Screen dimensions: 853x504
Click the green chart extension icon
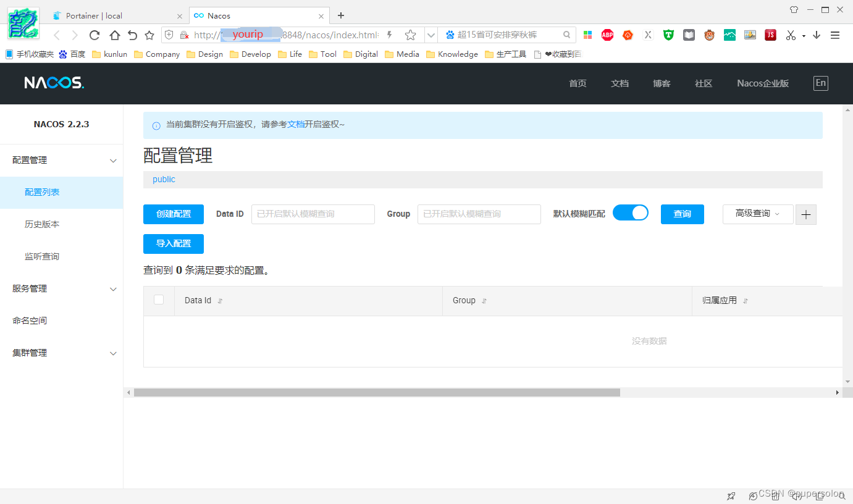click(x=729, y=35)
